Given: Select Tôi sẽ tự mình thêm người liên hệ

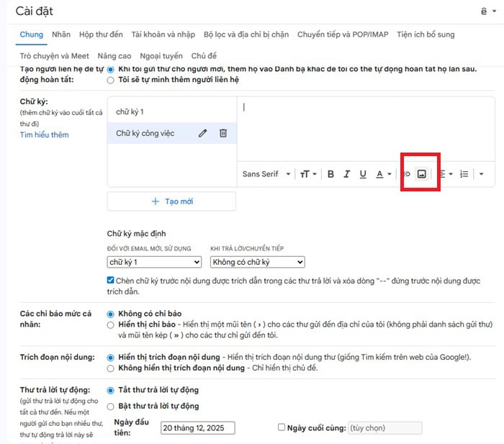Looking at the screenshot, I should point(111,80).
